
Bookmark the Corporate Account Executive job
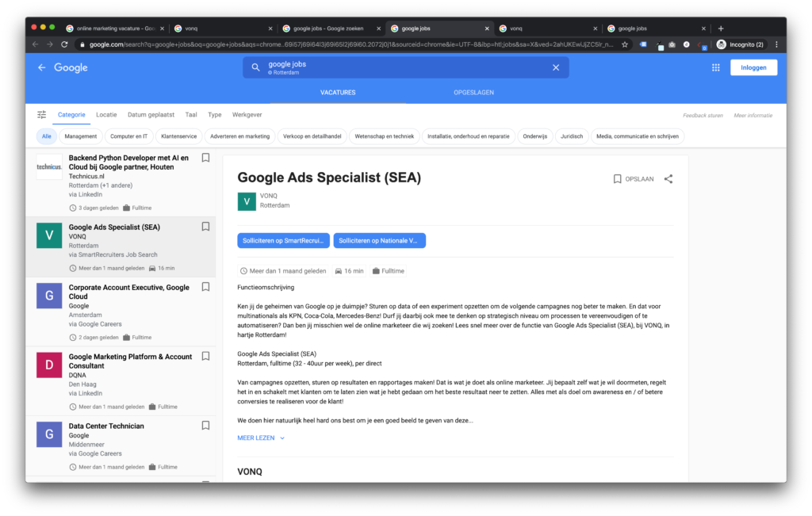click(205, 287)
